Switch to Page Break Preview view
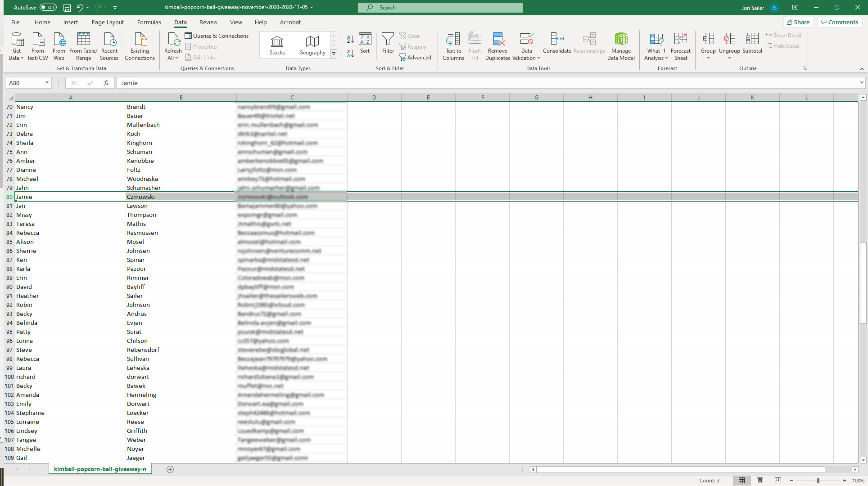 778,481
